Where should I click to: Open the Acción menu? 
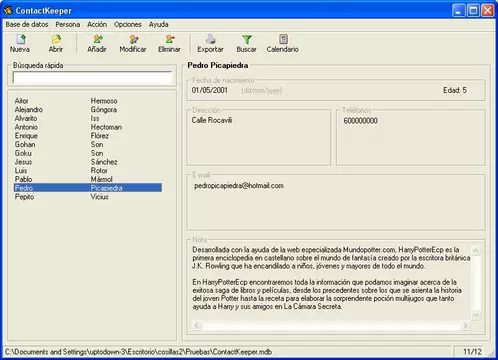[x=97, y=24]
